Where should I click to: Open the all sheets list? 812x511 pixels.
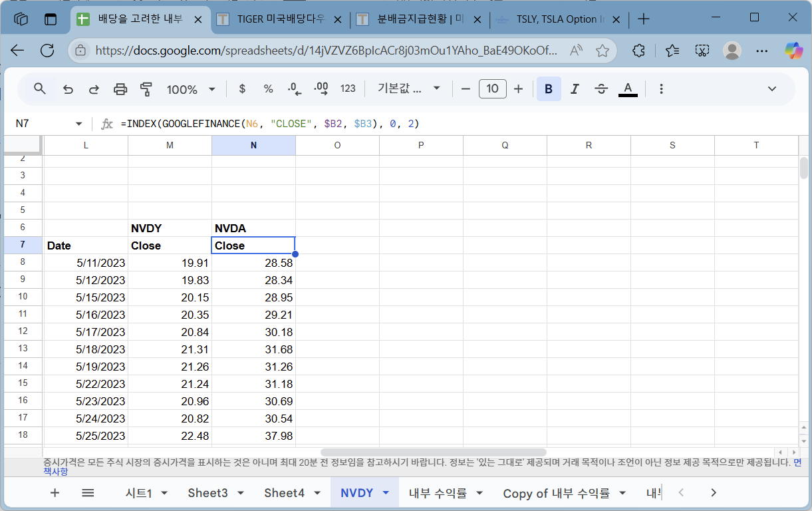click(x=88, y=493)
